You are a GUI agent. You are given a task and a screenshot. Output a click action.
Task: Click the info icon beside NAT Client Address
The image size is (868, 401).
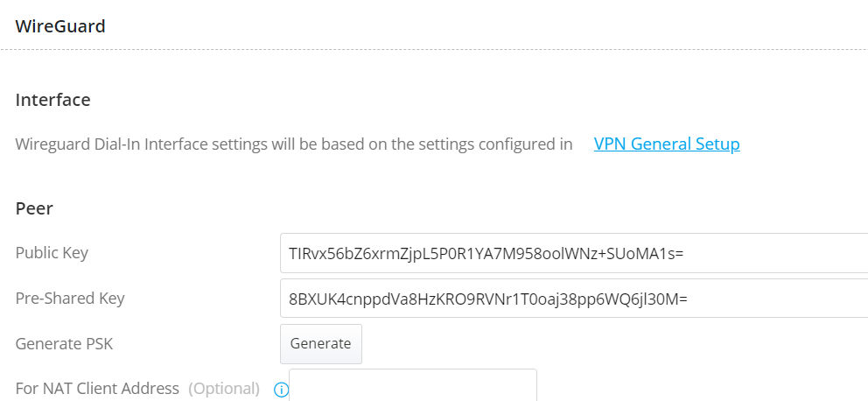coord(281,390)
